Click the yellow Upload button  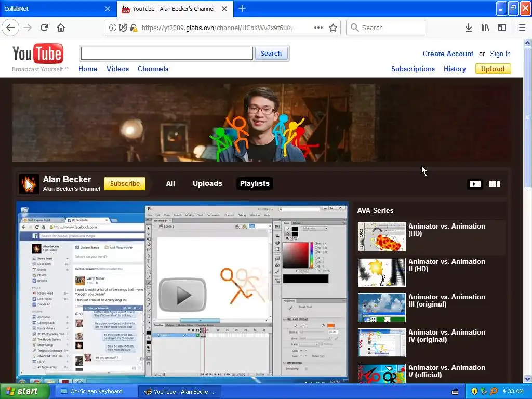[493, 69]
